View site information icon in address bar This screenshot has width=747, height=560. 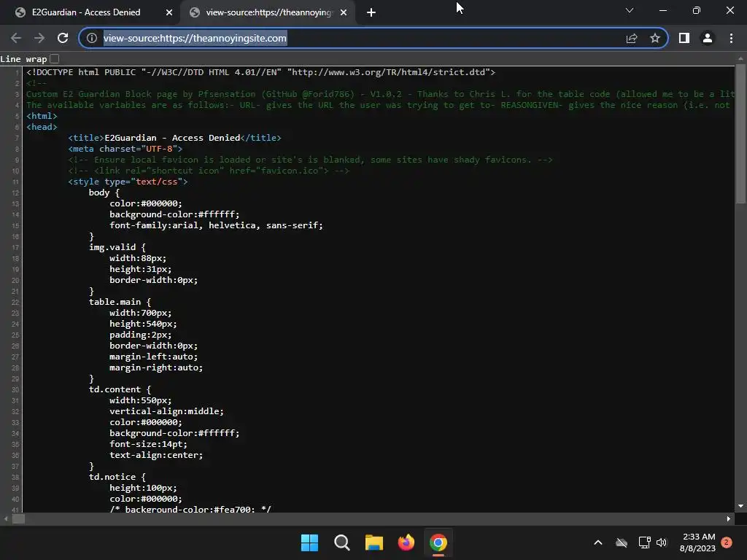92,38
